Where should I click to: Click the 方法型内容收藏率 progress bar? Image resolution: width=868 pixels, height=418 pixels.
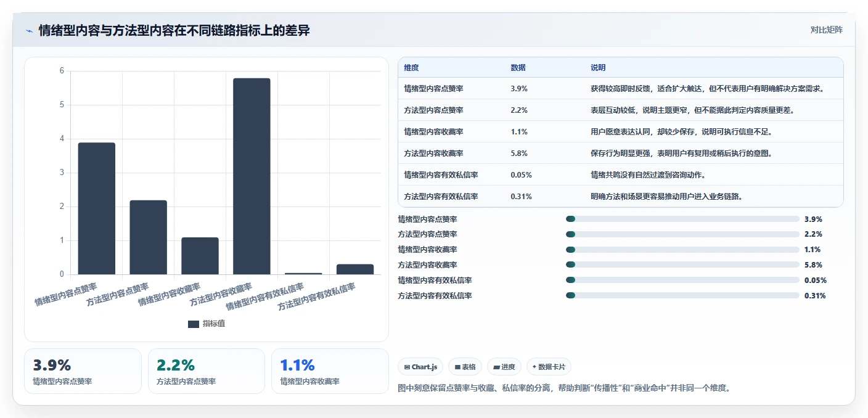[682, 265]
